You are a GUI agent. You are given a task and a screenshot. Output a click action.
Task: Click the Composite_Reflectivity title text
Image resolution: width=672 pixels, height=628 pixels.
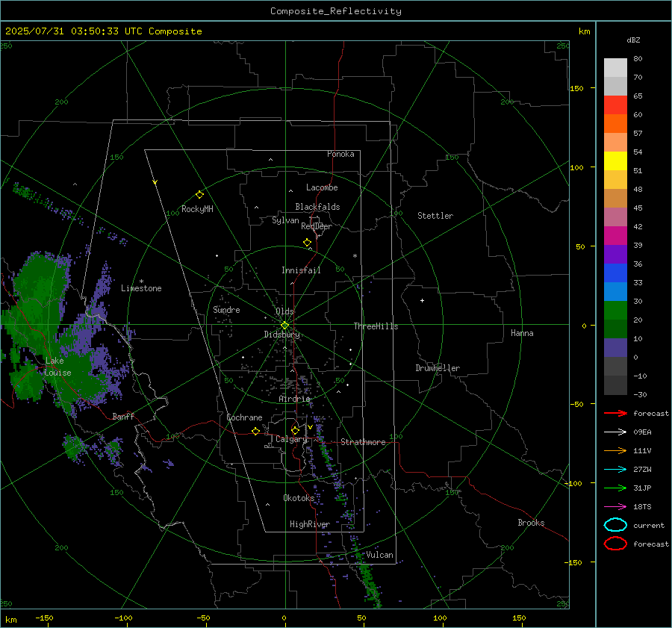(336, 11)
